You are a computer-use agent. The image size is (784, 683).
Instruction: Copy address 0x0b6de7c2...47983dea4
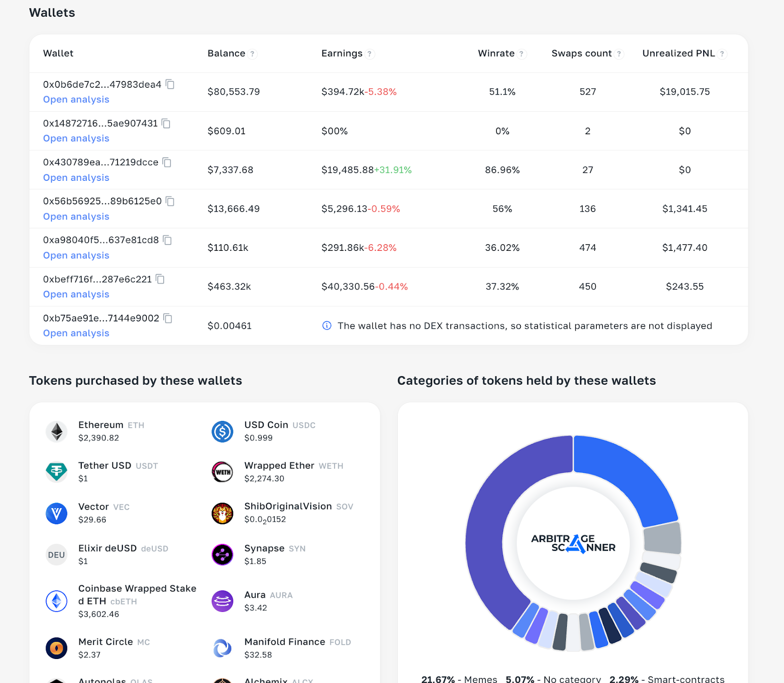pyautogui.click(x=170, y=84)
